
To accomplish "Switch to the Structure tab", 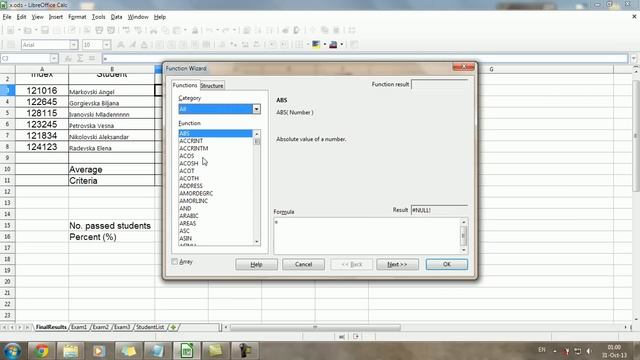I will tap(212, 85).
